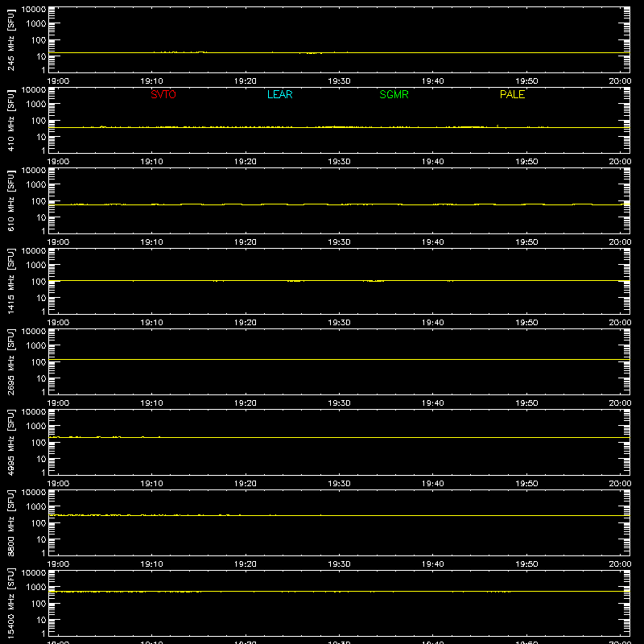Viewport: 644px width, 644px height.
Task: Click the 1000 y-tick on the 410 MHz plot
Action: point(36,104)
